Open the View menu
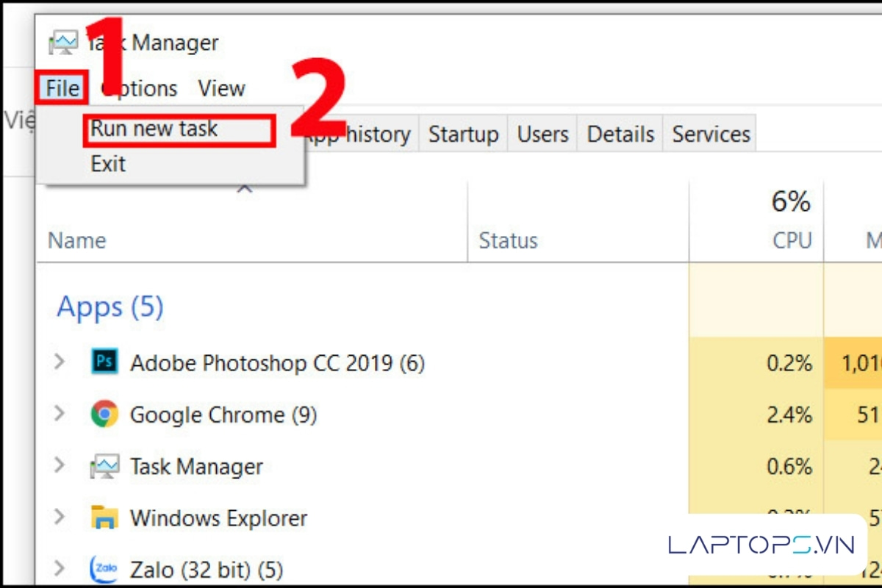Viewport: 882px width, 588px height. pos(221,88)
